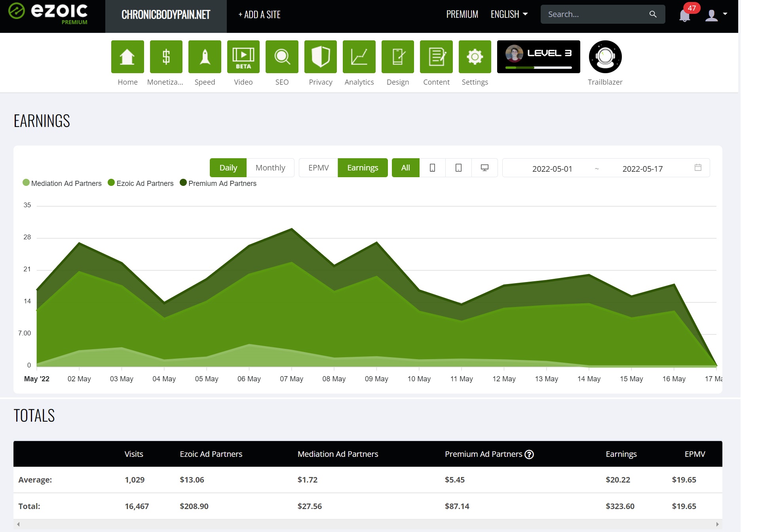Click the EPMV column header
Screen dimensions: 758x532
[x=695, y=454]
